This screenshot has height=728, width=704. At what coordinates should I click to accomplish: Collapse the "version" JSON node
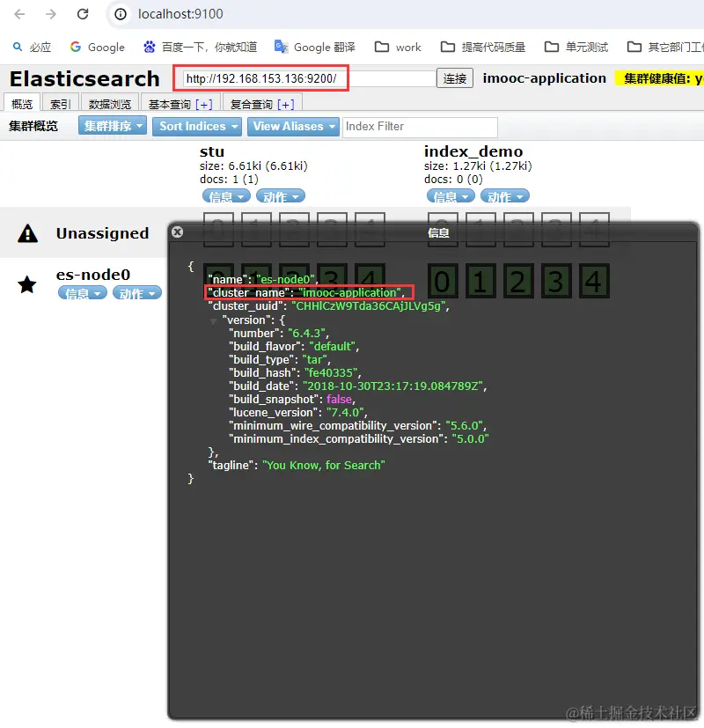tap(213, 320)
